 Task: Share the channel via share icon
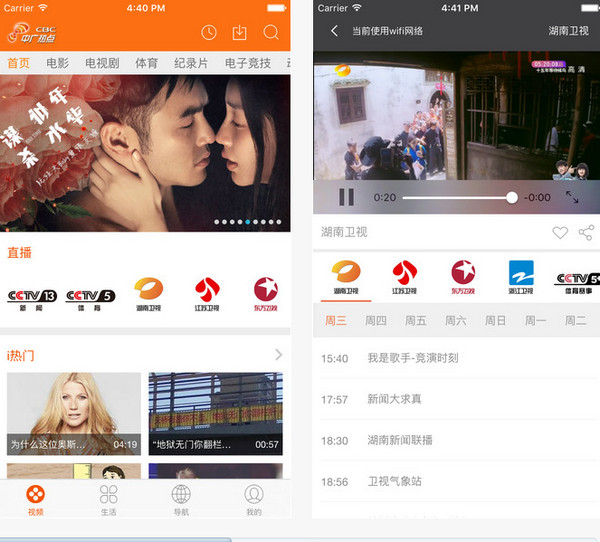586,232
